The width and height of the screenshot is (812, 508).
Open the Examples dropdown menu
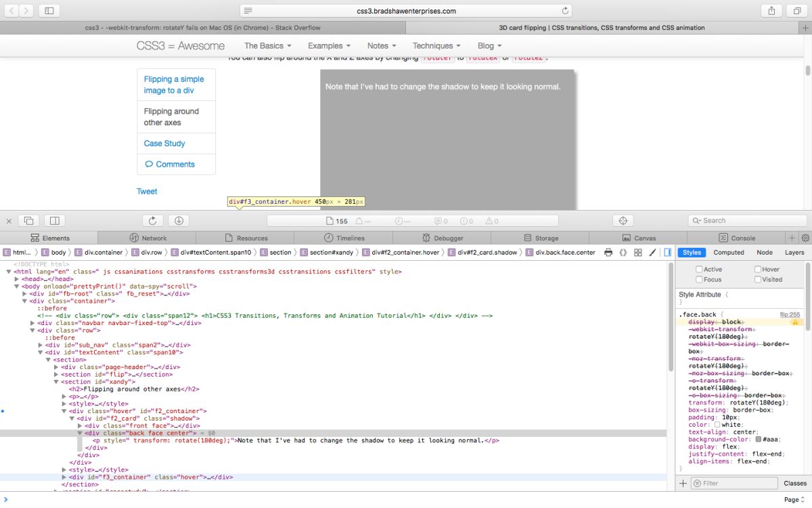click(x=330, y=45)
